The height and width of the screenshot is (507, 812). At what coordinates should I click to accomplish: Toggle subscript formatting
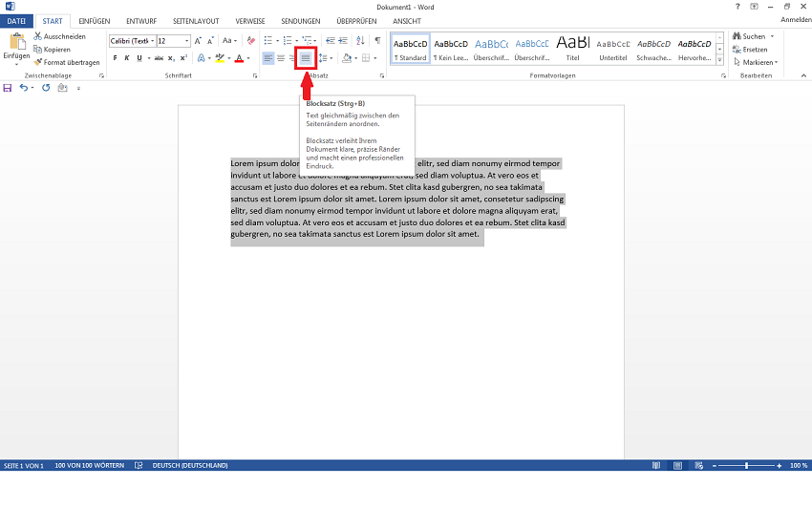(171, 58)
